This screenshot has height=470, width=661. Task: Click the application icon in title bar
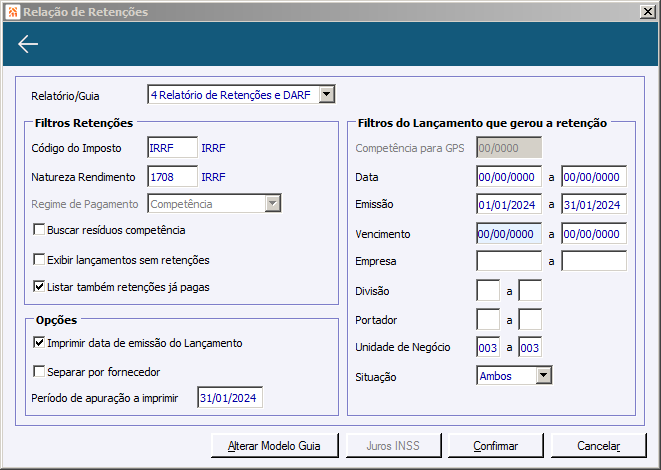[11, 12]
